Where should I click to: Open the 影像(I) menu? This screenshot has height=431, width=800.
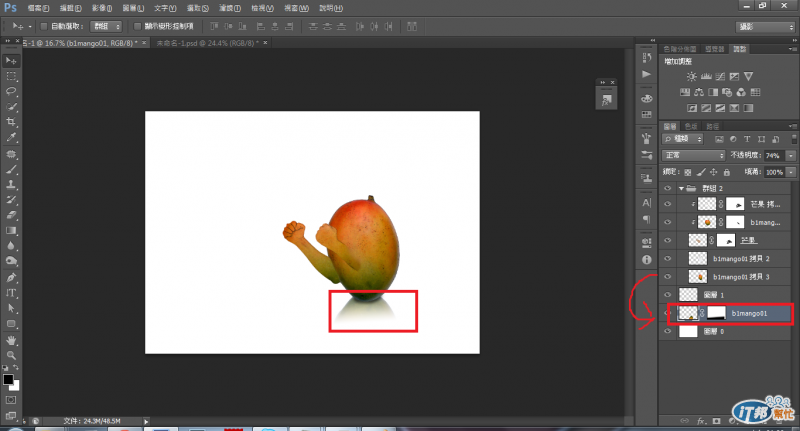pos(102,8)
